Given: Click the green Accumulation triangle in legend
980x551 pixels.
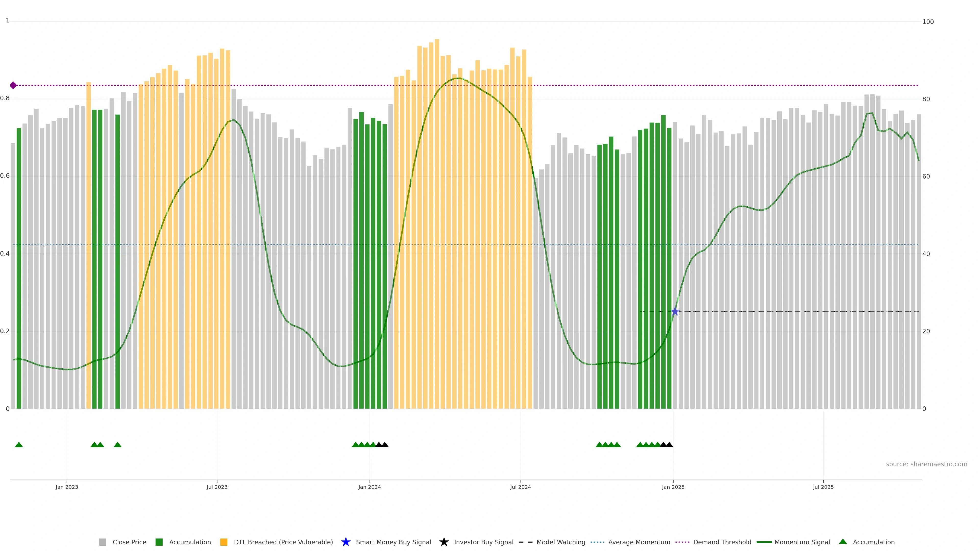Looking at the screenshot, I should 843,542.
